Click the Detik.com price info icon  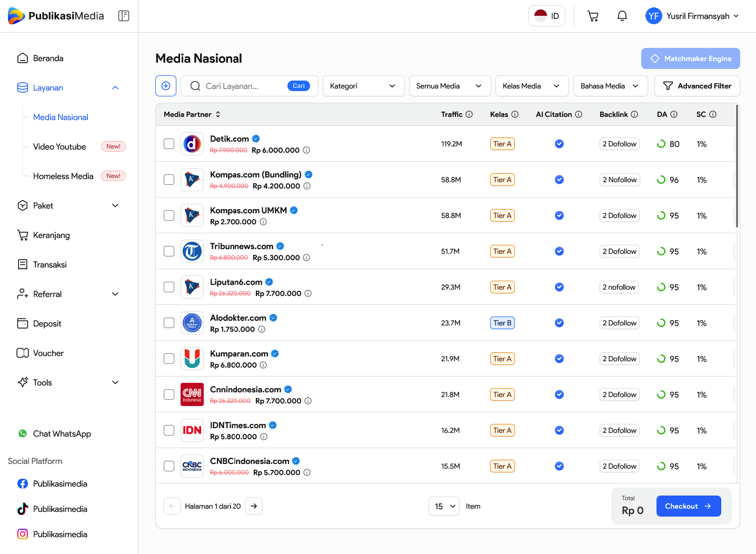(306, 150)
